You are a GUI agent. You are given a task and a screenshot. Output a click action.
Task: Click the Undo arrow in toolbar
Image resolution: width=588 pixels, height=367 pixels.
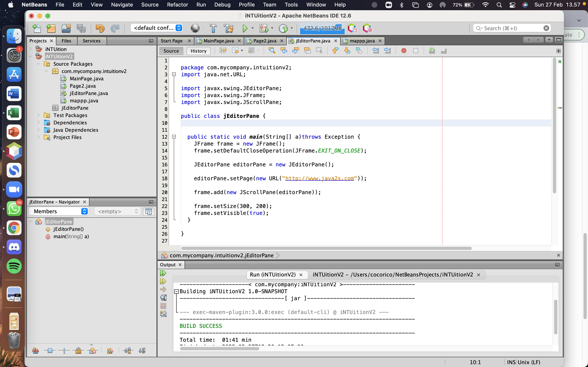tap(100, 28)
